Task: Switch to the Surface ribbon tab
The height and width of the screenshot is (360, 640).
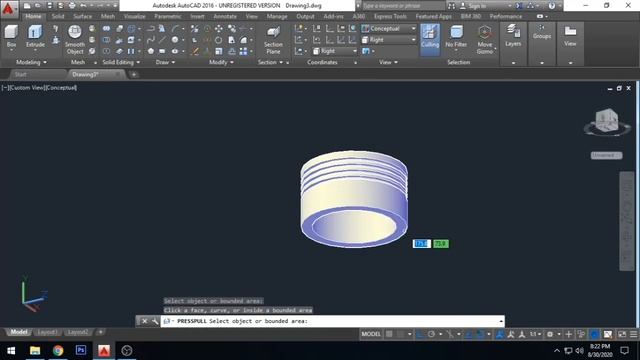Action: coord(82,16)
